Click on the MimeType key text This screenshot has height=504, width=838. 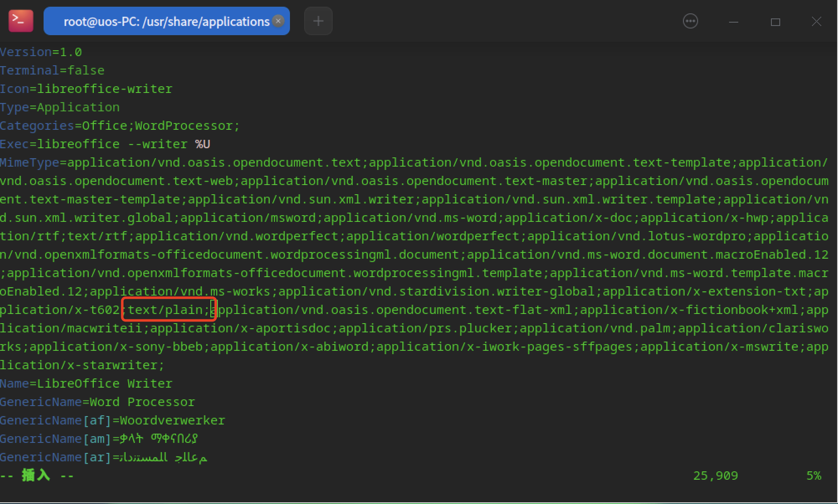[29, 162]
